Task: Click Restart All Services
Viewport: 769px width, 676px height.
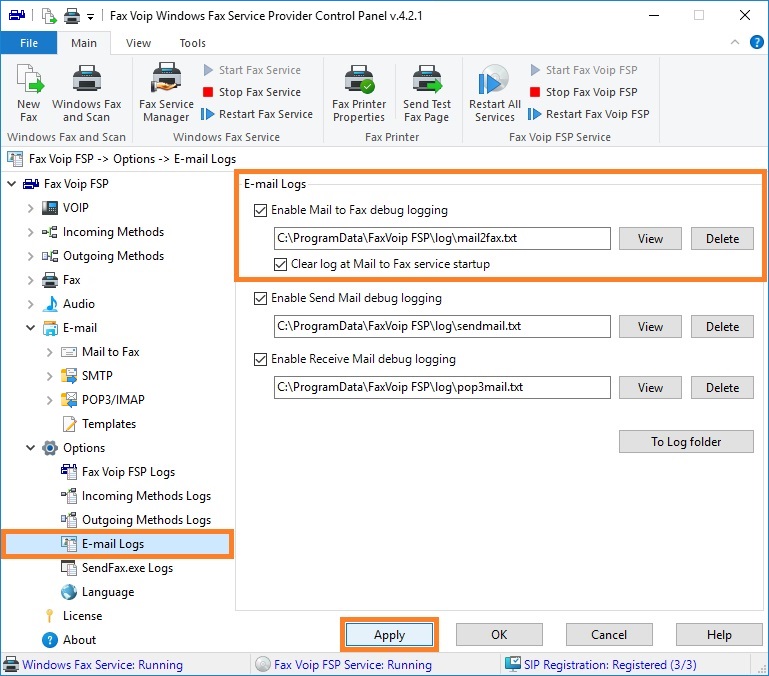Action: pyautogui.click(x=494, y=93)
